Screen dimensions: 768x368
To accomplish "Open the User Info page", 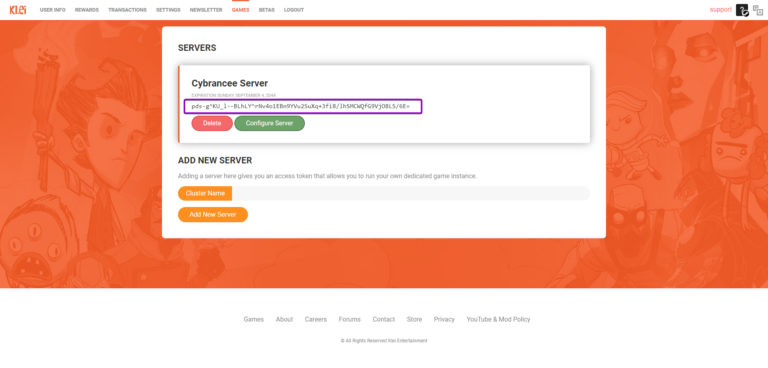I will (x=52, y=10).
